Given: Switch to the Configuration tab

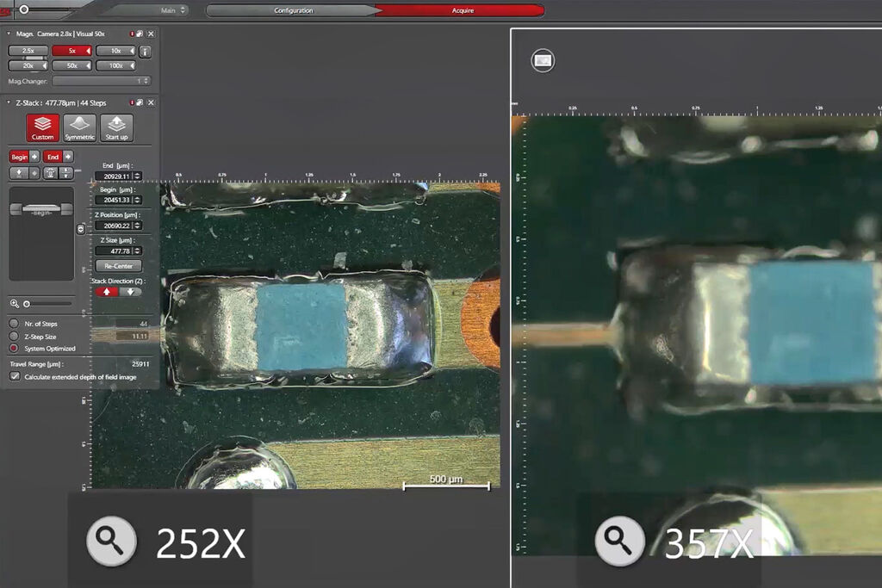Looking at the screenshot, I should coord(293,11).
